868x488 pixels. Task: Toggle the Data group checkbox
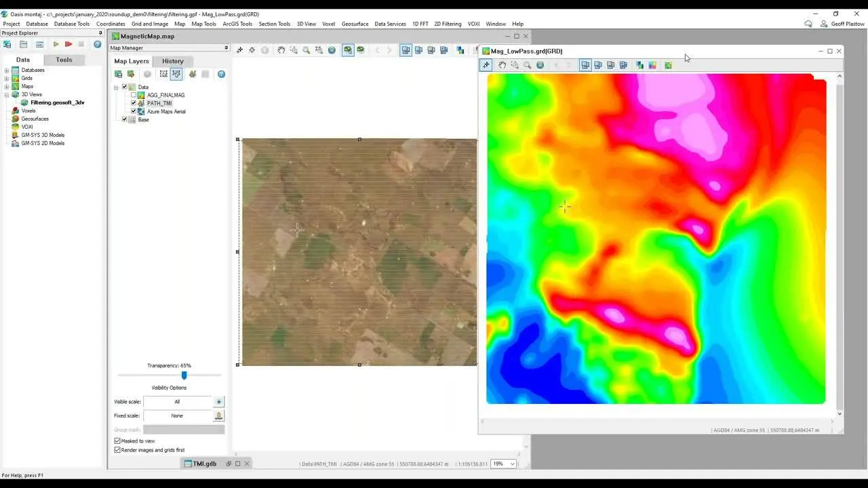pyautogui.click(x=124, y=87)
